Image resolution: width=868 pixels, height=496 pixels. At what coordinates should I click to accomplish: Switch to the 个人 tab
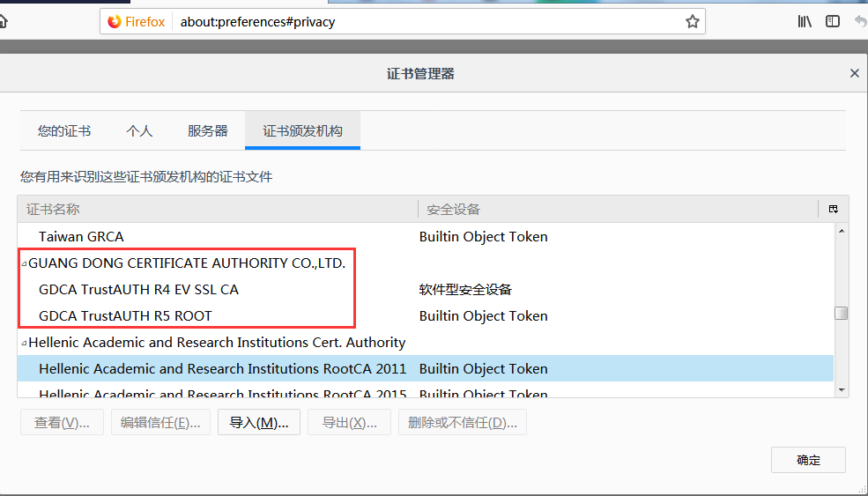pyautogui.click(x=139, y=130)
